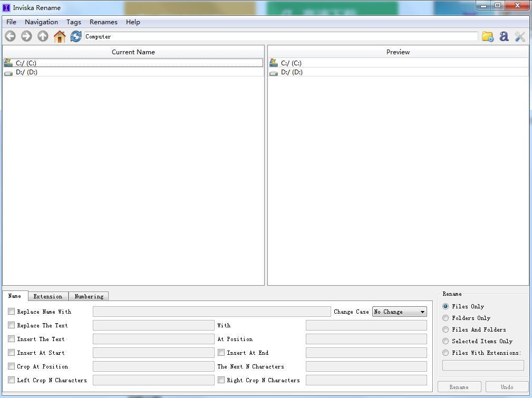Viewport: 532px width, 398px height.
Task: Refresh the directory listing
Action: coord(76,36)
